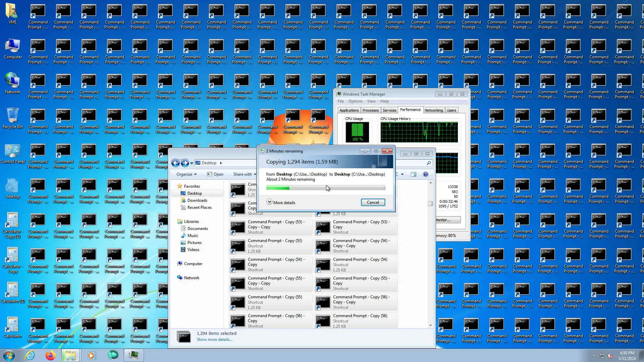The height and width of the screenshot is (362, 644).
Task: Switch to Task Manager Processes tab
Action: click(x=370, y=110)
